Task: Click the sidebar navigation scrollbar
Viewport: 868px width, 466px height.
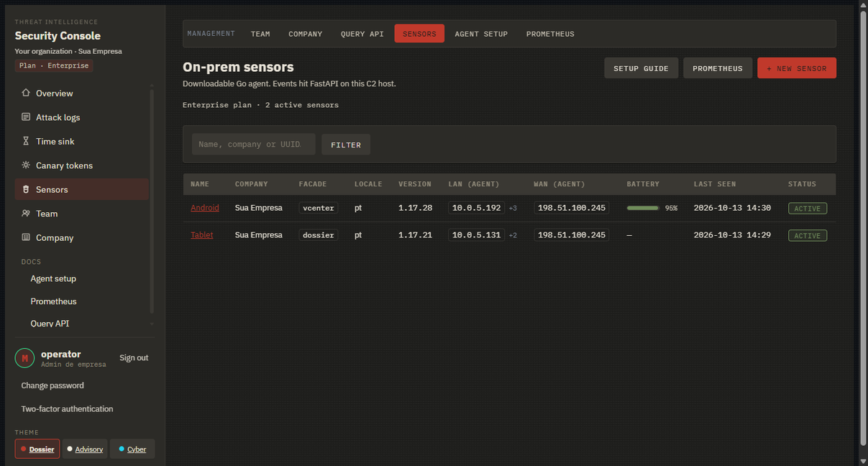Action: pos(152,201)
